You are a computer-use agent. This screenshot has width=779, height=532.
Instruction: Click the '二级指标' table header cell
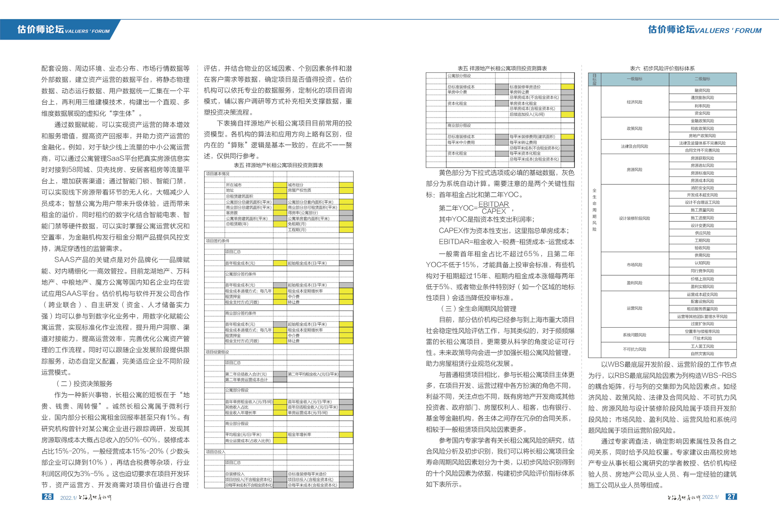703,79
